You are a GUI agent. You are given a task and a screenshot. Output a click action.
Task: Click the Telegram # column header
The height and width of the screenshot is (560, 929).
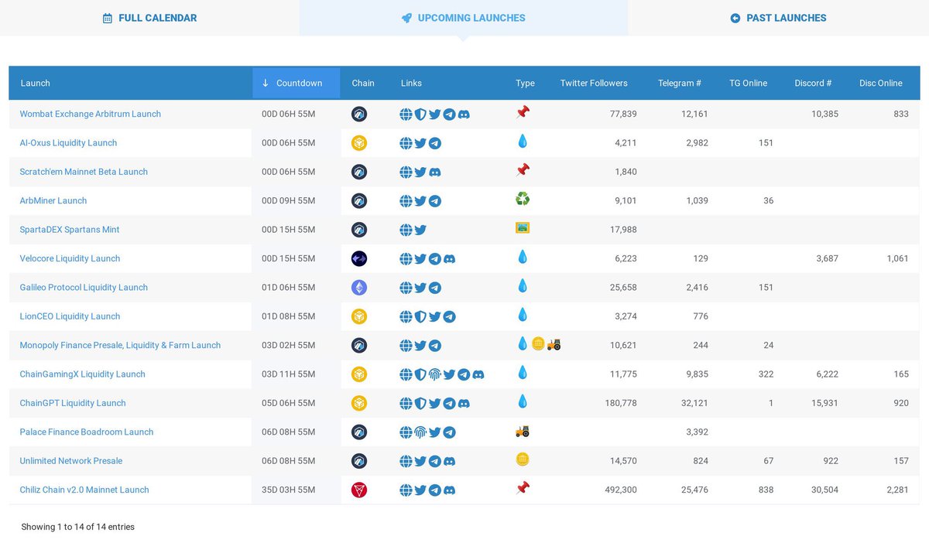[x=679, y=83]
